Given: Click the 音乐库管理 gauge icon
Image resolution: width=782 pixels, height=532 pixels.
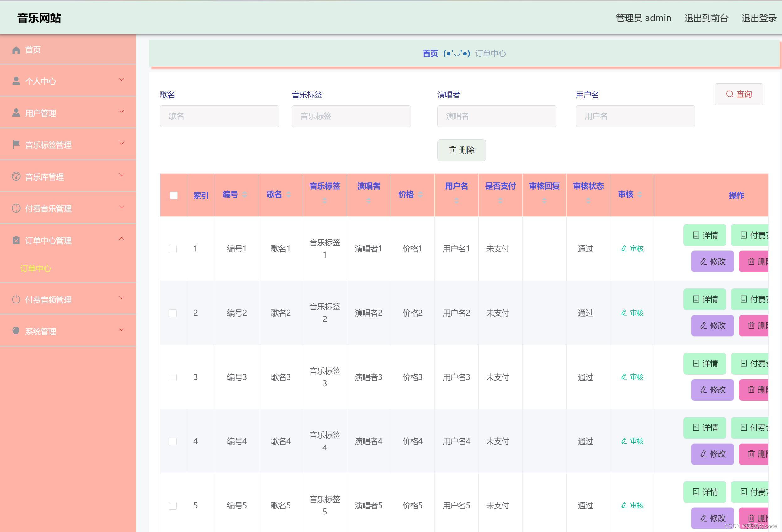Looking at the screenshot, I should pyautogui.click(x=16, y=176).
